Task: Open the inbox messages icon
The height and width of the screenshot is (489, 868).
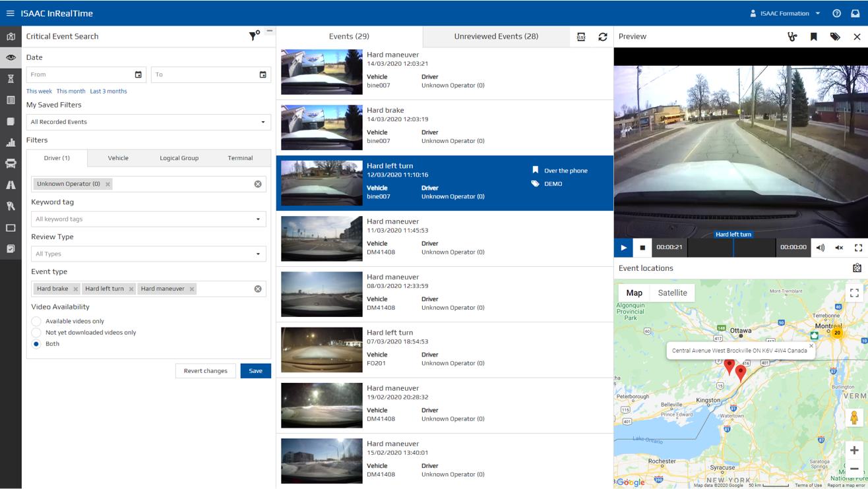Action: point(855,13)
